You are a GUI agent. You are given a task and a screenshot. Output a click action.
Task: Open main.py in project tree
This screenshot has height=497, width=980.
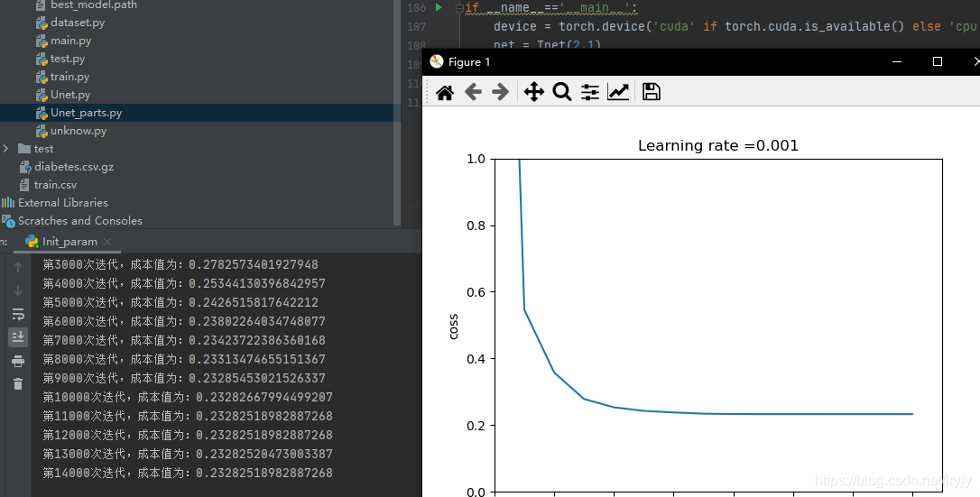click(x=70, y=41)
